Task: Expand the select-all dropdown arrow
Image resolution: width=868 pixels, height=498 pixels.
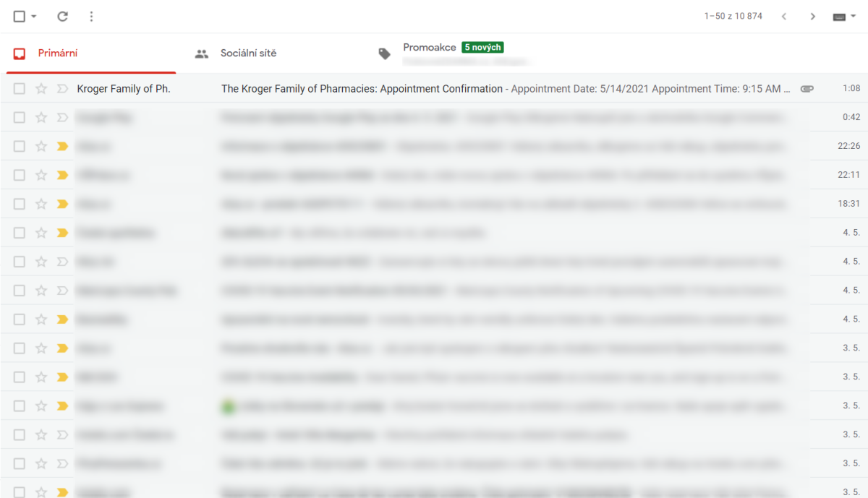Action: point(34,17)
